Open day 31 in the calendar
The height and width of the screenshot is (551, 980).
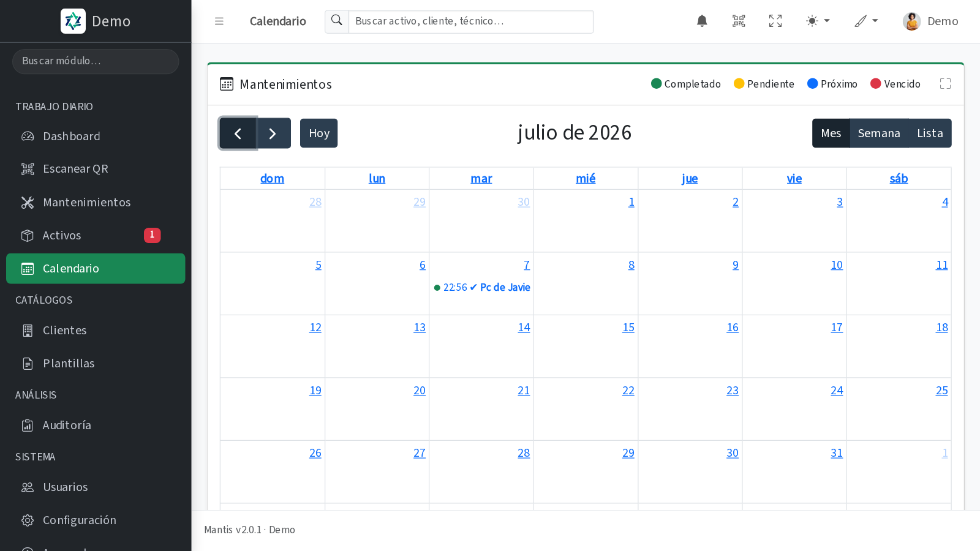coord(837,453)
